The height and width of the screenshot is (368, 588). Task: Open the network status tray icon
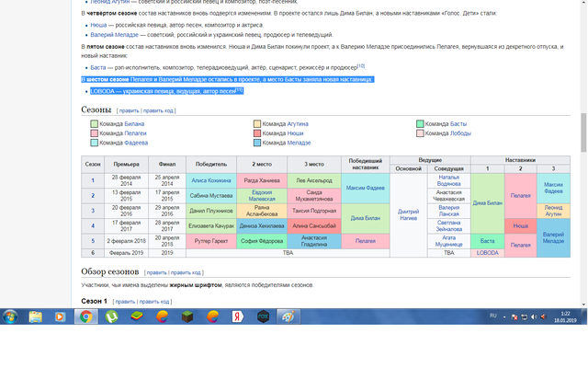(x=525, y=317)
